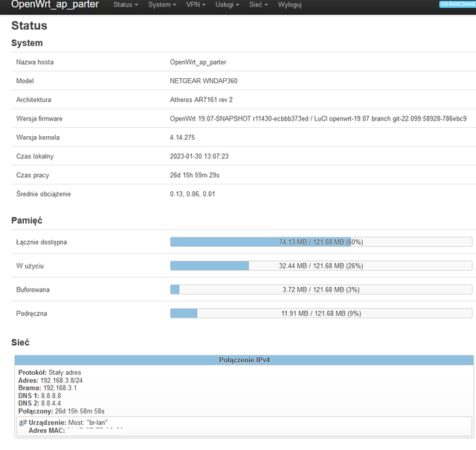
Task: Click the Podręczna memory progress bar
Action: click(x=321, y=313)
